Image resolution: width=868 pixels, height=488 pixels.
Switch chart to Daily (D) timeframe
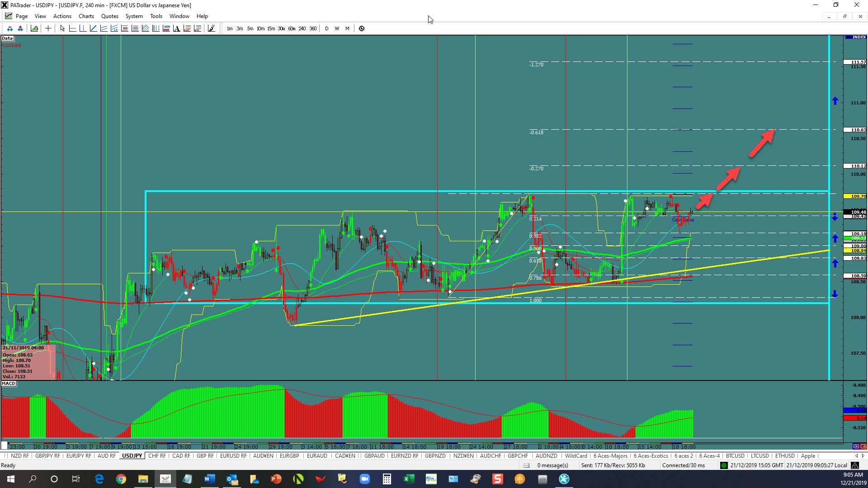click(x=327, y=28)
